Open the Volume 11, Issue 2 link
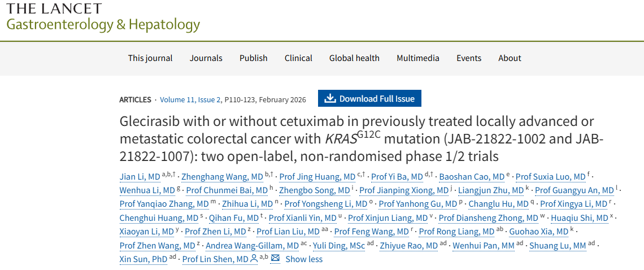 (190, 99)
